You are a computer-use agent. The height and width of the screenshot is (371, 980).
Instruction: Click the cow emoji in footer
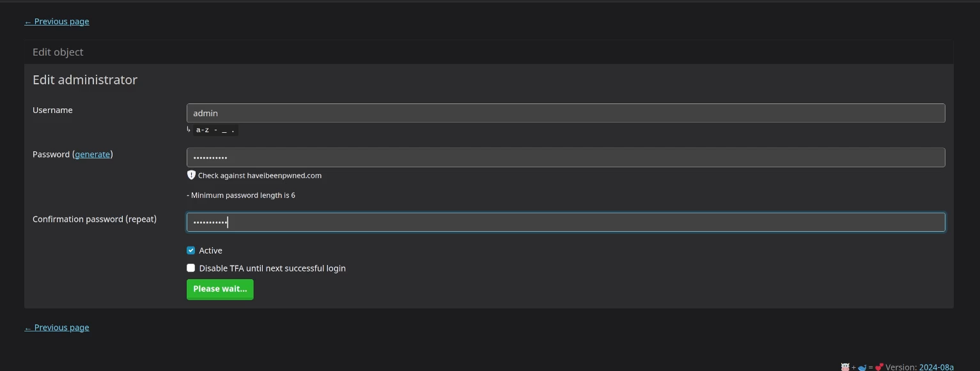click(845, 367)
